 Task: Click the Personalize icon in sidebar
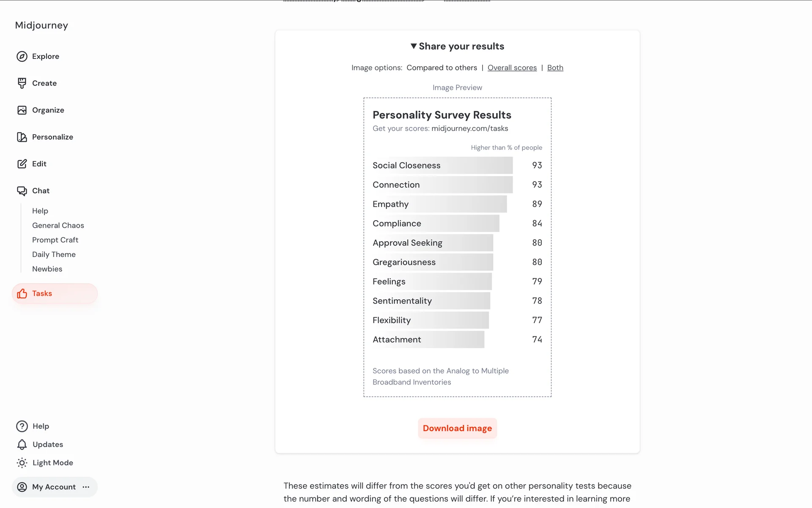pos(22,137)
